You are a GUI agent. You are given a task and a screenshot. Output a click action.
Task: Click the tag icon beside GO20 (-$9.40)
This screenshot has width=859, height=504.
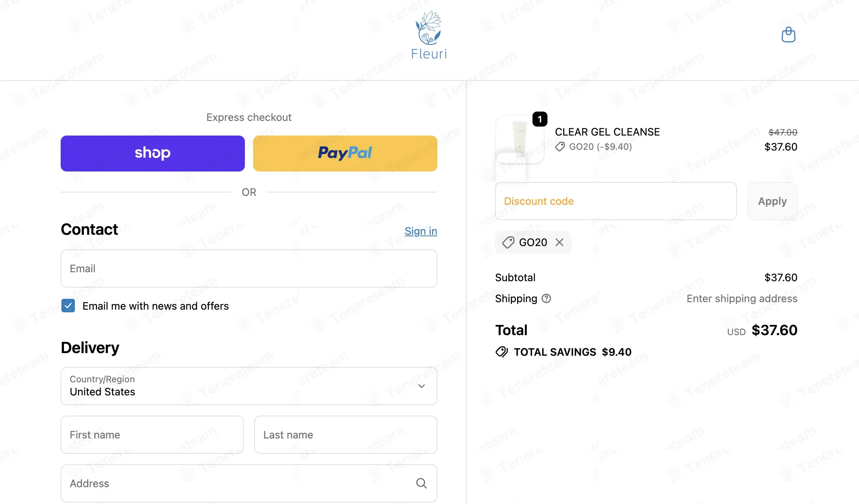tap(560, 146)
